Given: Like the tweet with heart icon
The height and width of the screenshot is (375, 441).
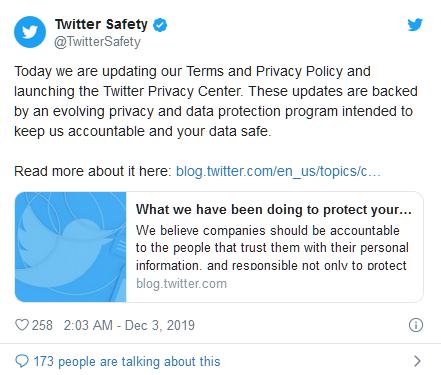Looking at the screenshot, I should click(22, 325).
